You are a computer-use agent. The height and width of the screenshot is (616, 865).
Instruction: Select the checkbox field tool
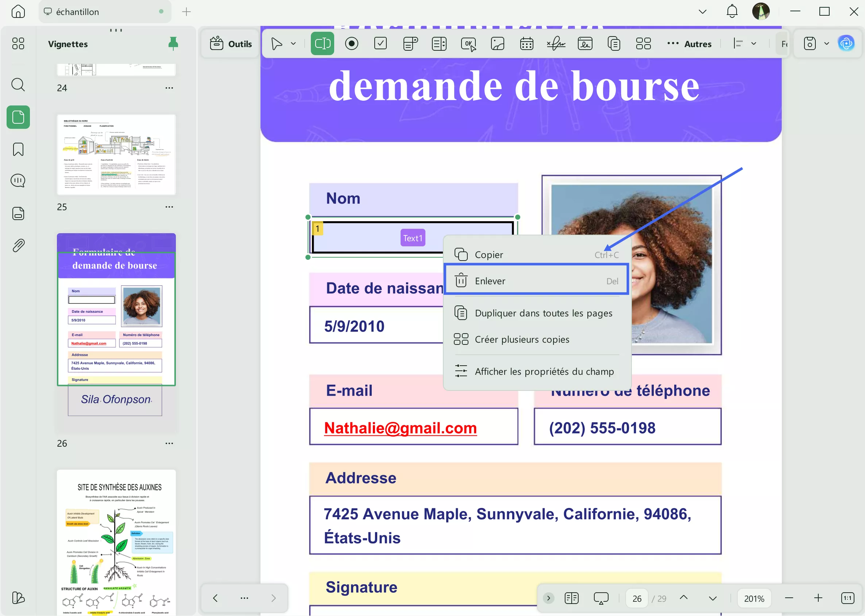coord(381,44)
